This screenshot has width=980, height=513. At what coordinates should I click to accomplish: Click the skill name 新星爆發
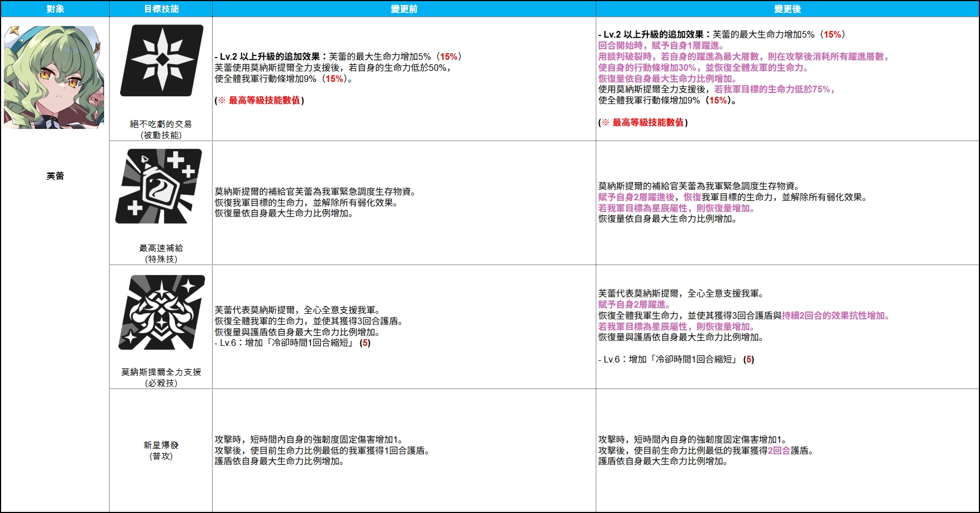(x=161, y=445)
